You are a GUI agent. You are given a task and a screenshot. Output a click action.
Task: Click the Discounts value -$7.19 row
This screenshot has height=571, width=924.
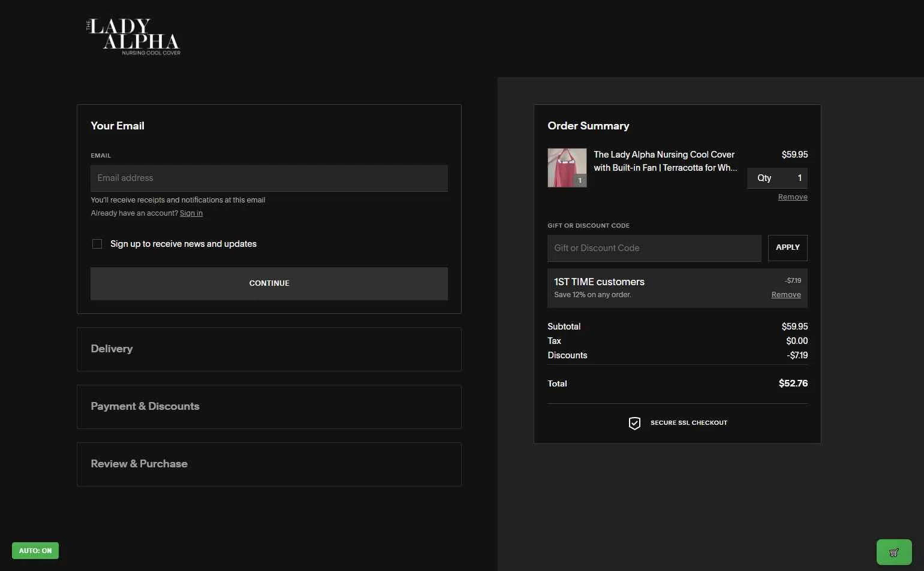[678, 355]
